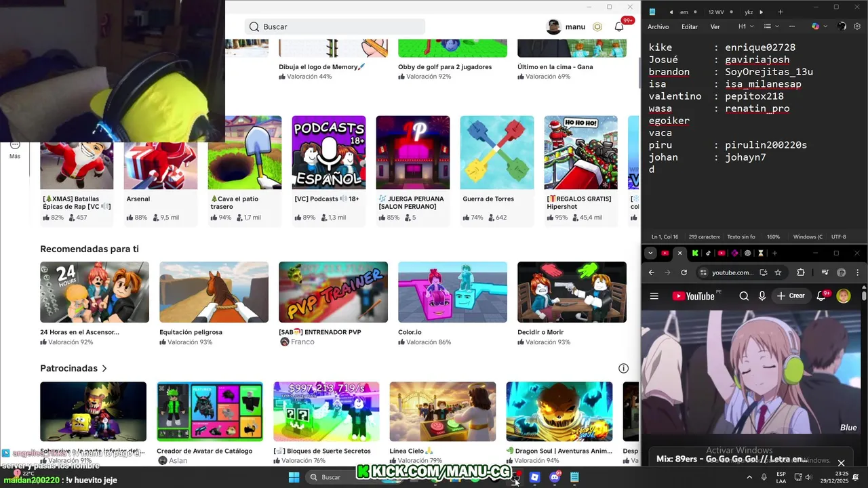The height and width of the screenshot is (488, 868).
Task: Reload the YouTube page
Action: click(684, 272)
